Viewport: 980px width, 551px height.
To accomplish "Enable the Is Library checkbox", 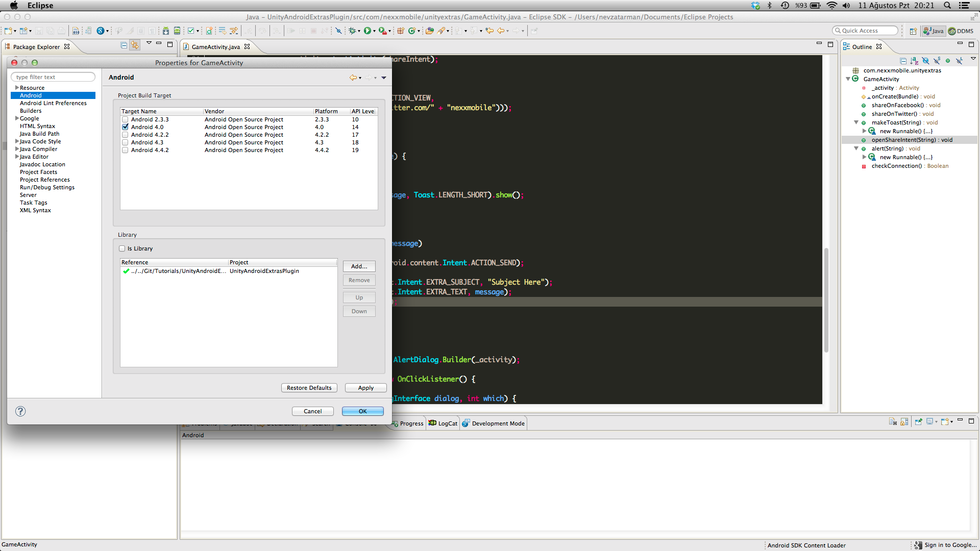I will tap(122, 248).
